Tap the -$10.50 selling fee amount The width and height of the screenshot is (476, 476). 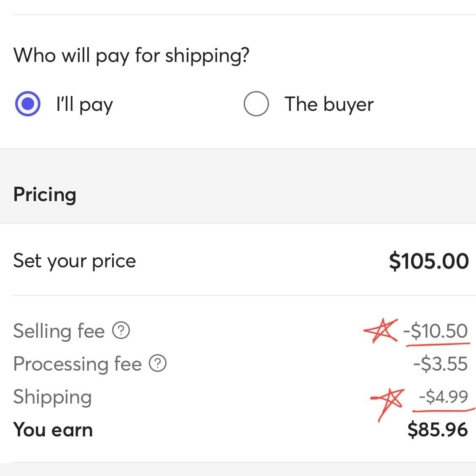click(436, 331)
